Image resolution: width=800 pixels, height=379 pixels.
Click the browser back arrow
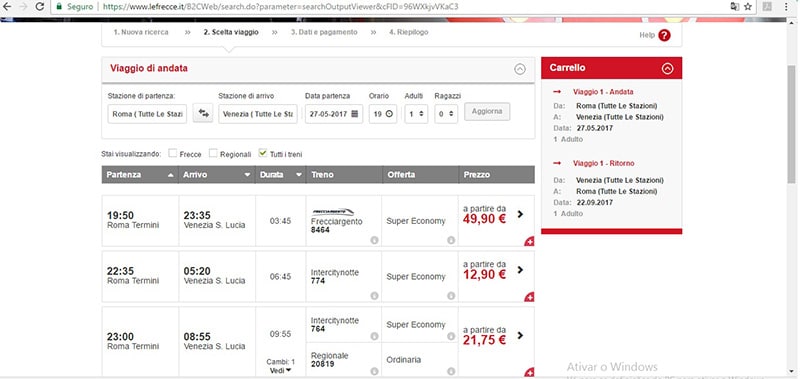(x=7, y=7)
